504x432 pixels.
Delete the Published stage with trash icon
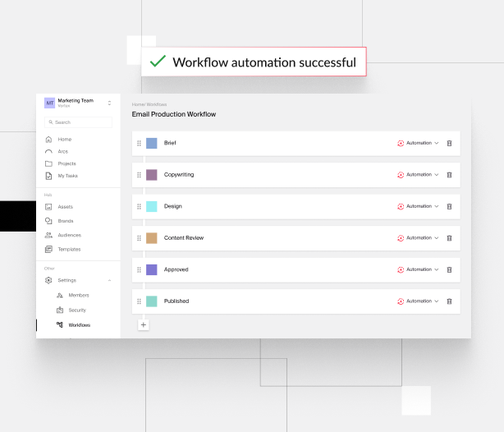[449, 301]
